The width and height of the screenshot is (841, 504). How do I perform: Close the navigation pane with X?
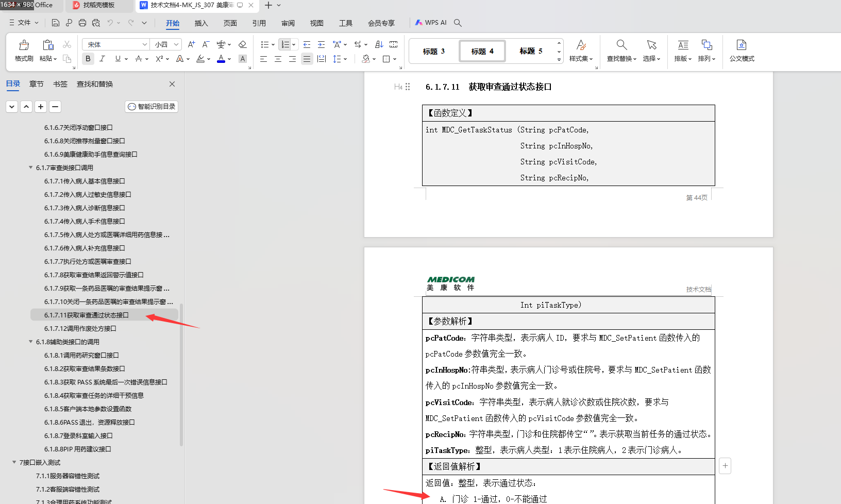coord(172,84)
